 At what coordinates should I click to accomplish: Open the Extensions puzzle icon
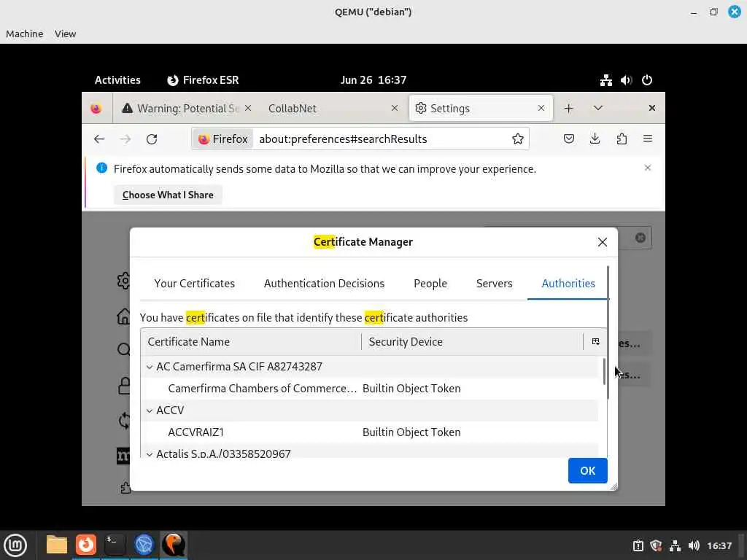(622, 139)
